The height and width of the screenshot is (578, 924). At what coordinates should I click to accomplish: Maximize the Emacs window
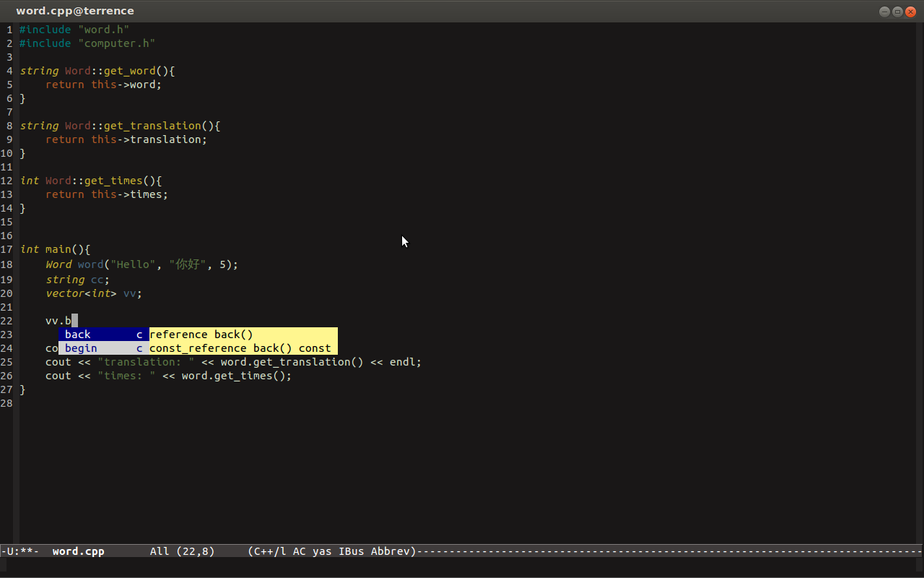897,12
